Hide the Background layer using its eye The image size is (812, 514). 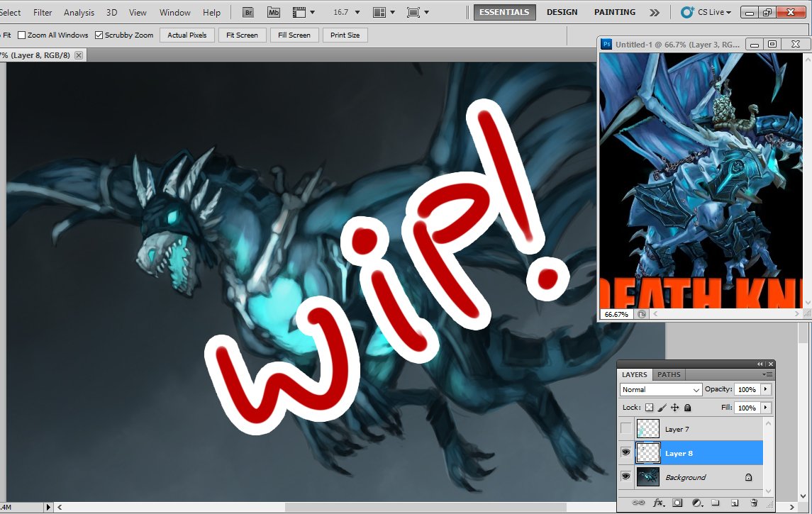[x=625, y=476]
